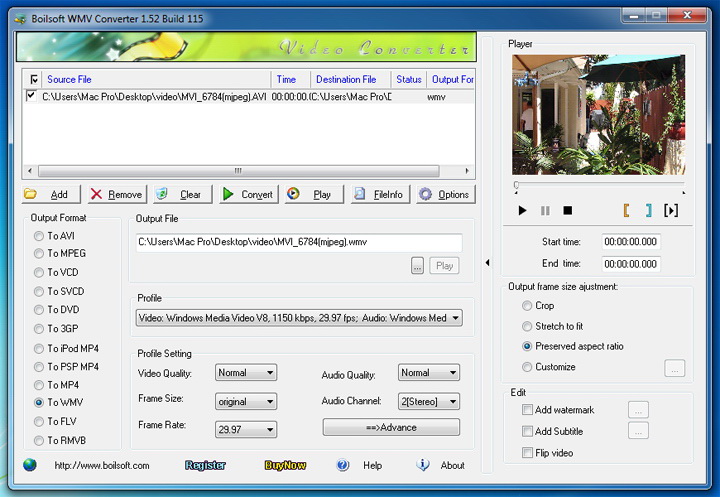Image resolution: width=720 pixels, height=497 pixels.
Task: Select the To AVI output format
Action: tap(39, 236)
